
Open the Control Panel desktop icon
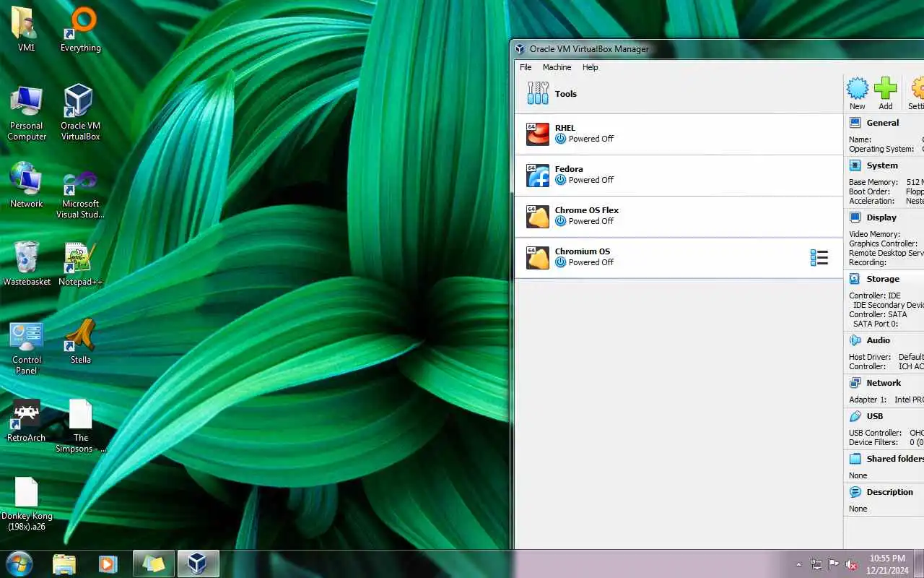coord(27,348)
